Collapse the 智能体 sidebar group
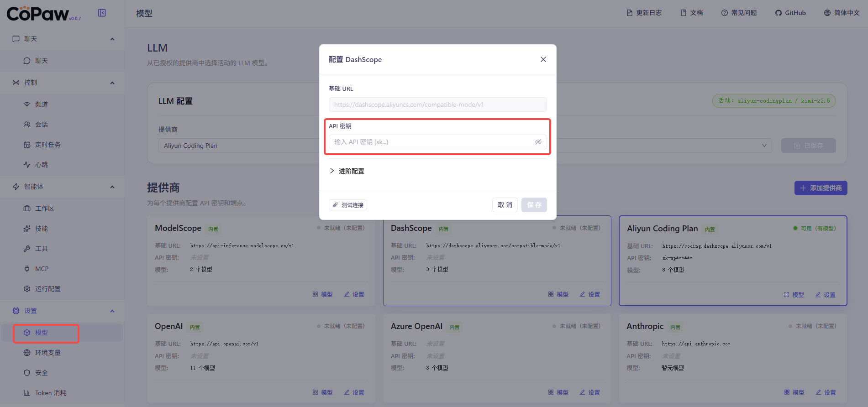The height and width of the screenshot is (407, 868). [x=112, y=187]
